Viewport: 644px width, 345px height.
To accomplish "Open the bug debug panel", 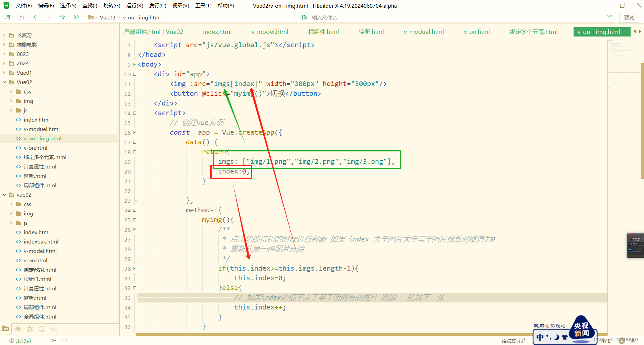I will point(30,329).
